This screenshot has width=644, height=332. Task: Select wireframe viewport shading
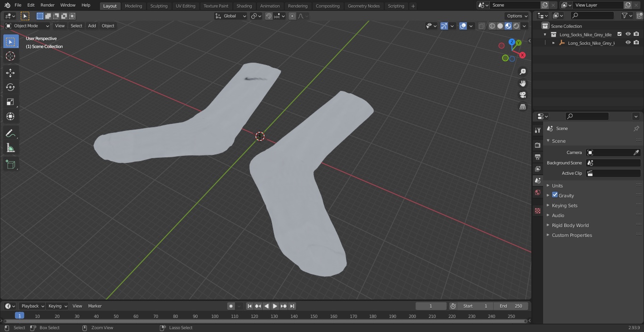[492, 26]
